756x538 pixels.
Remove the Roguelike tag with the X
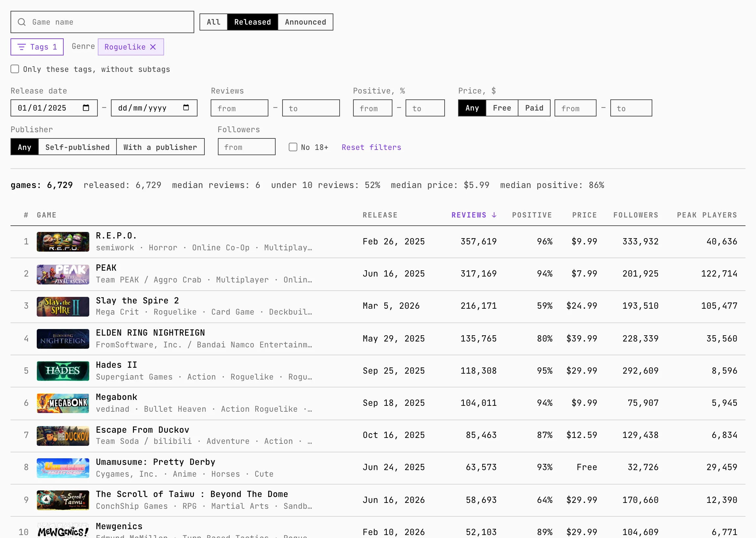[153, 47]
